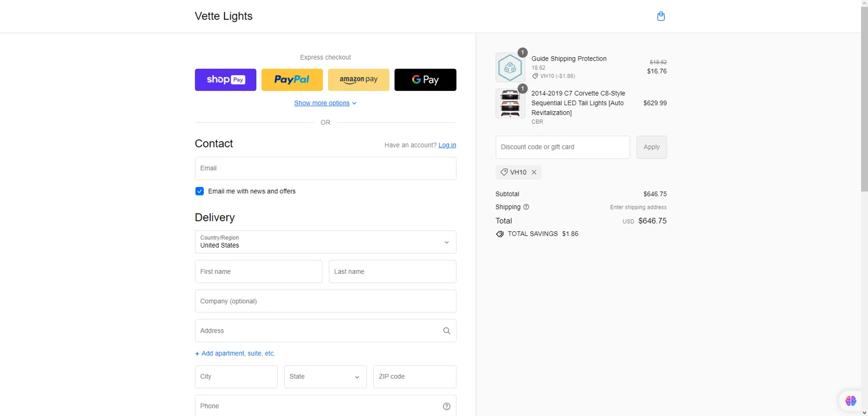
Task: Apply the discount code button
Action: pyautogui.click(x=652, y=147)
